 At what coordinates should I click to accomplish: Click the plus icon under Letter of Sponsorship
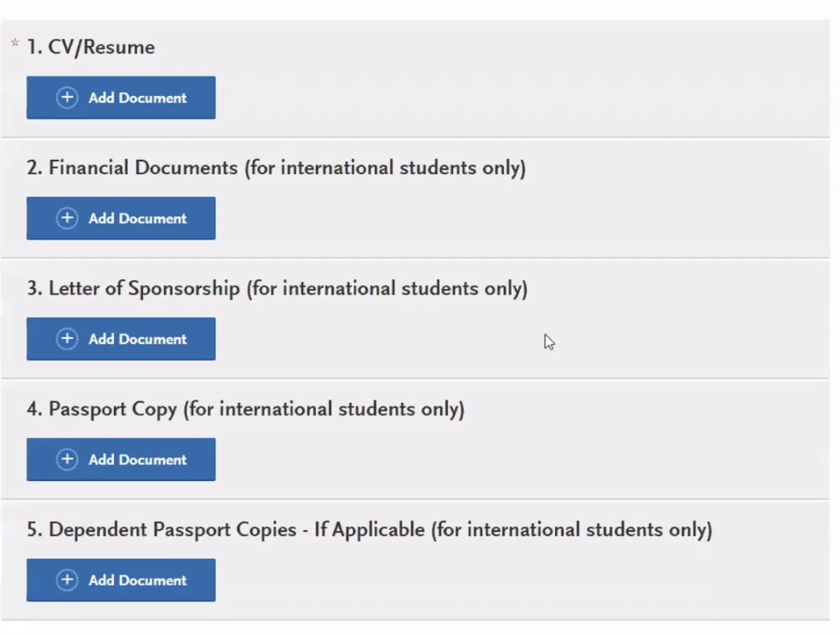coord(67,339)
